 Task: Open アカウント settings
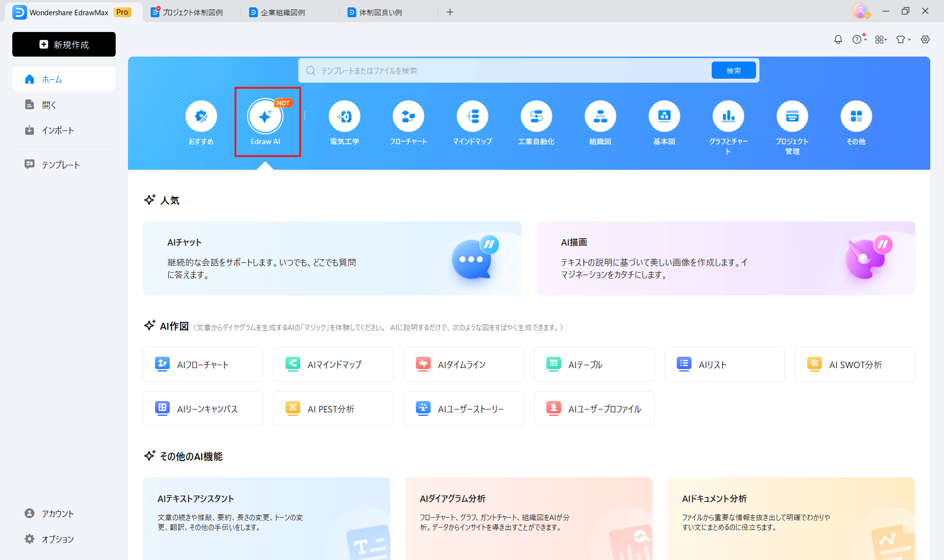[64, 514]
